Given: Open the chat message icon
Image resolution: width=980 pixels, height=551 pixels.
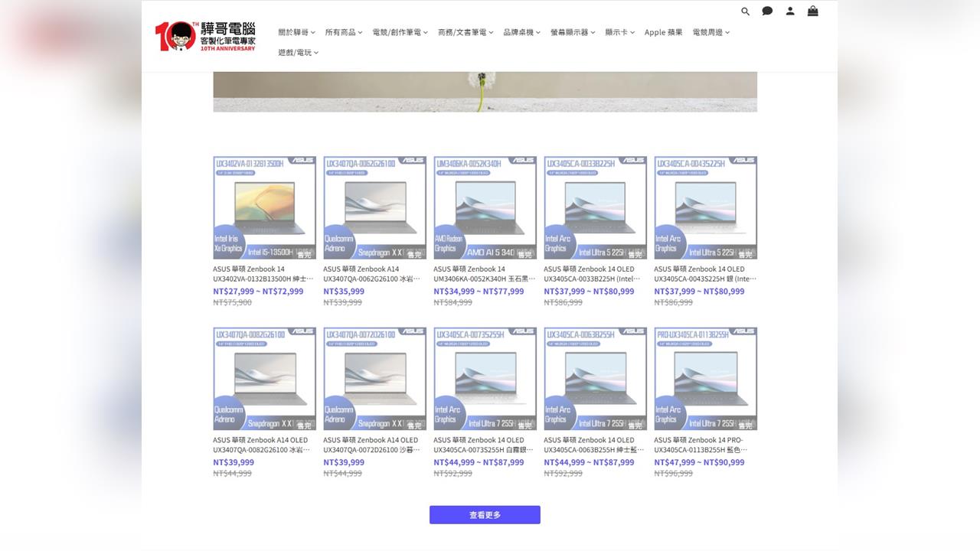Looking at the screenshot, I should (x=767, y=11).
